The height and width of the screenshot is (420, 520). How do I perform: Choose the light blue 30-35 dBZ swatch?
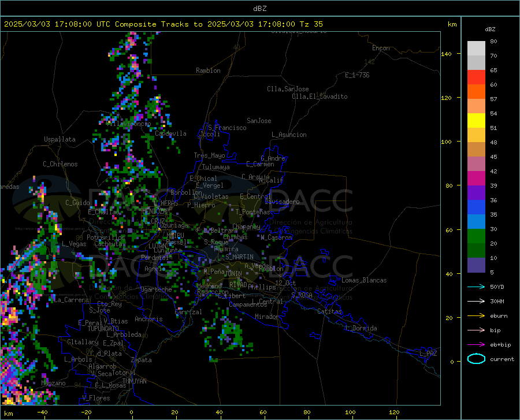pos(476,222)
